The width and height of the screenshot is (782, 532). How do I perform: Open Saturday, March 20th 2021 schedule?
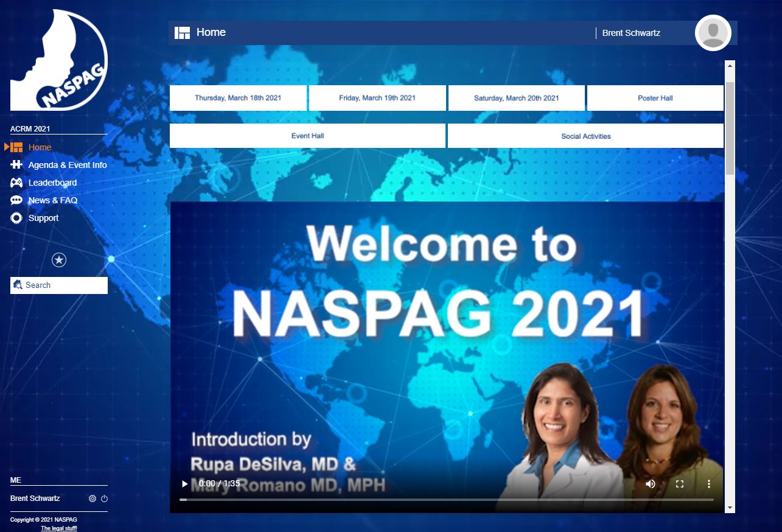pos(516,98)
